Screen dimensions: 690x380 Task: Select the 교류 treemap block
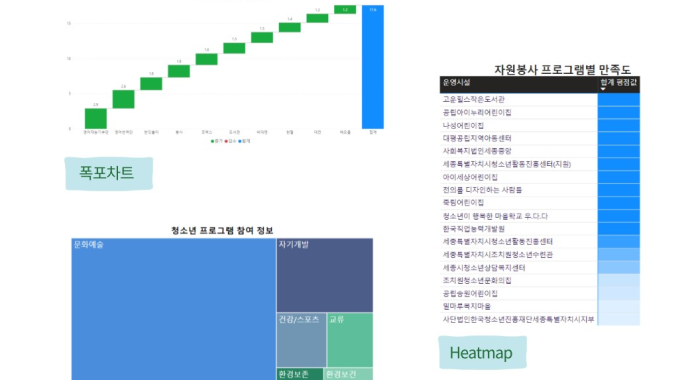pyautogui.click(x=350, y=340)
